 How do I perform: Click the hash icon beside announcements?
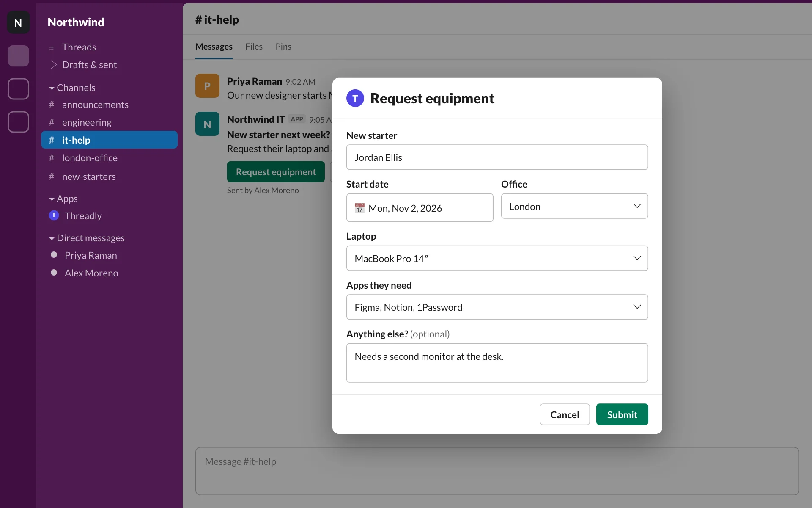pyautogui.click(x=52, y=105)
